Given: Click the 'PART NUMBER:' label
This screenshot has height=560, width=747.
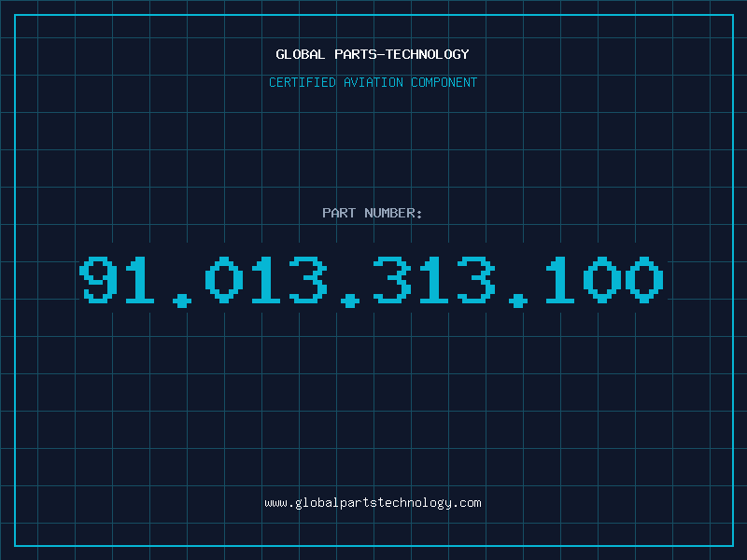Looking at the screenshot, I should click(372, 213).
